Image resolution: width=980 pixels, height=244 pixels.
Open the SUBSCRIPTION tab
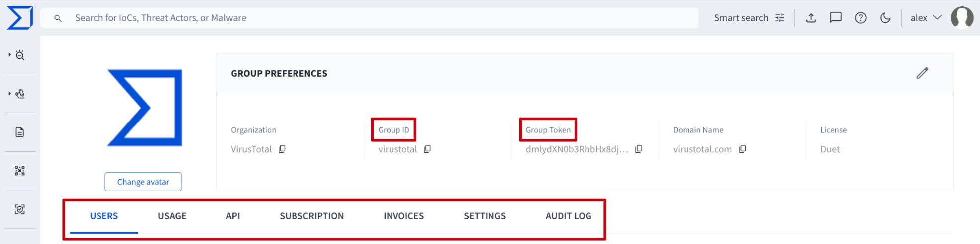(311, 216)
